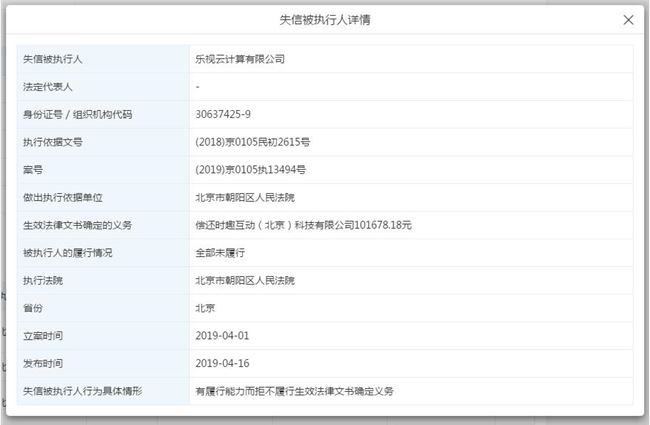Viewport: 650px width, 425px height.
Task: Select the company name 乐视云计算有限公司
Action: [240, 59]
